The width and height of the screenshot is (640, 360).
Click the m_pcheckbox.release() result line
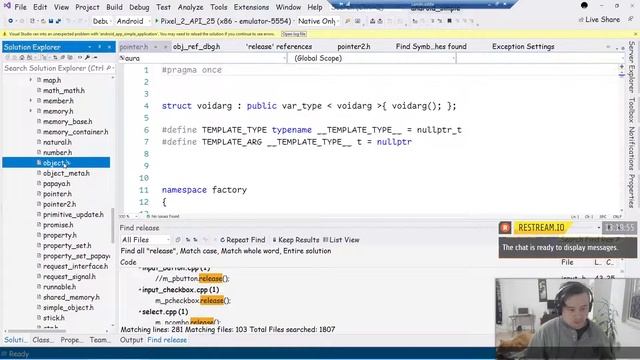pos(193,300)
